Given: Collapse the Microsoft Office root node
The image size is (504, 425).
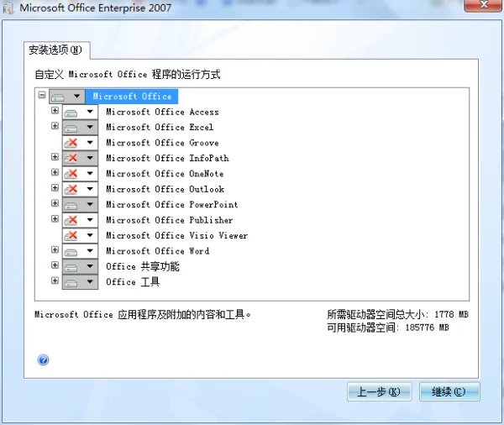Looking at the screenshot, I should tap(42, 95).
